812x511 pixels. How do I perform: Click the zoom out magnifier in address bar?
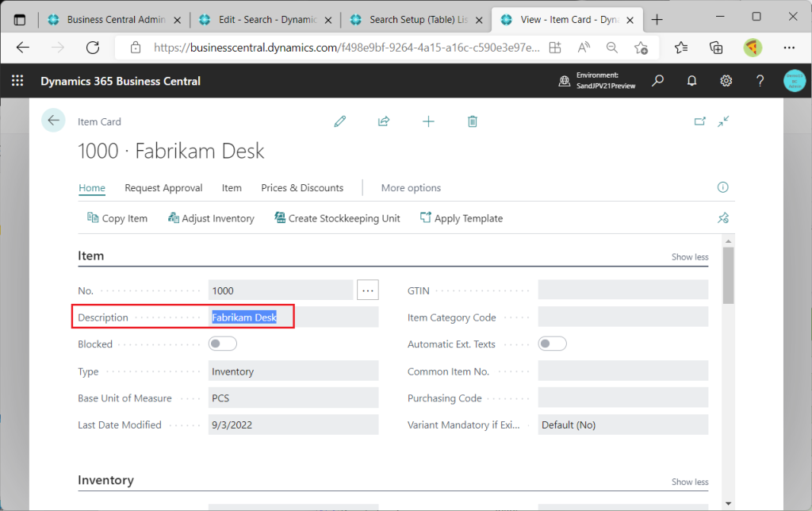(612, 48)
